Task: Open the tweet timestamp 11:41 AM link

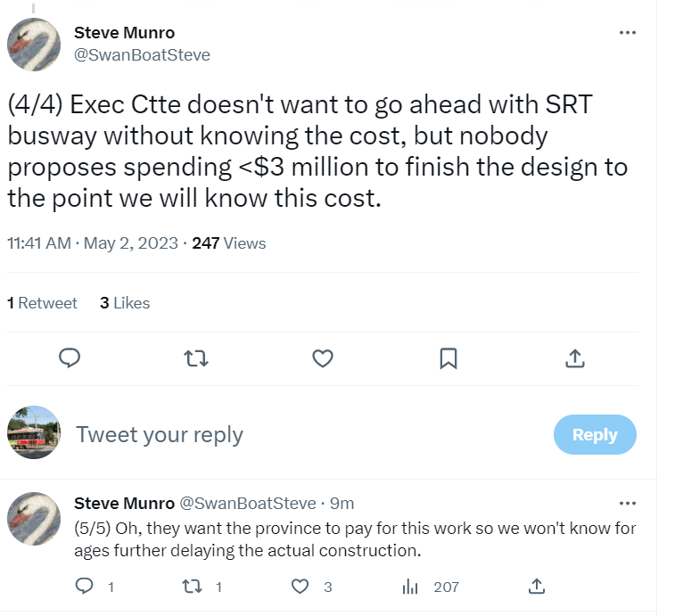Action: [x=38, y=242]
